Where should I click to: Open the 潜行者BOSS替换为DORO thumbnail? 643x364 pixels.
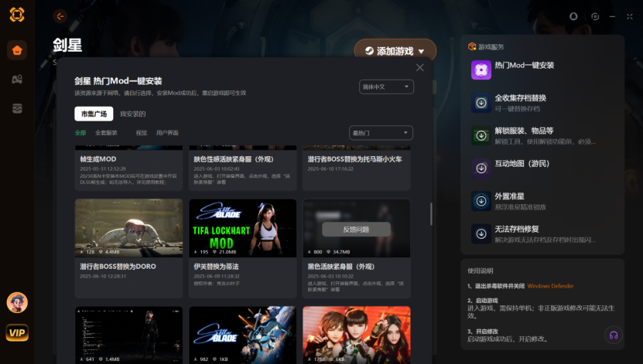click(x=128, y=228)
